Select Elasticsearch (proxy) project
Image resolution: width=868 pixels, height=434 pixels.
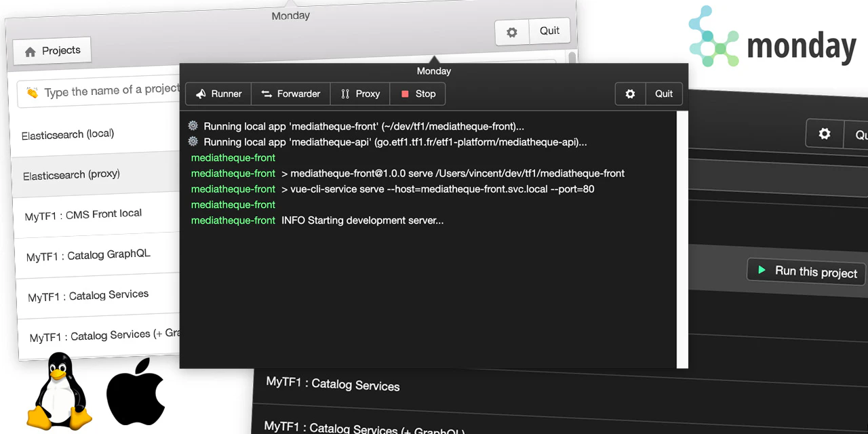[x=96, y=174]
